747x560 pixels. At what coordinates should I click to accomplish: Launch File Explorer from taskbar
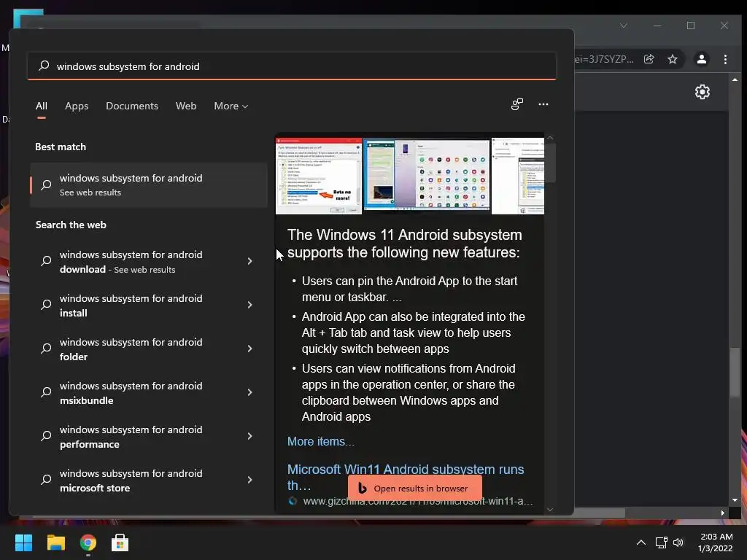point(55,542)
